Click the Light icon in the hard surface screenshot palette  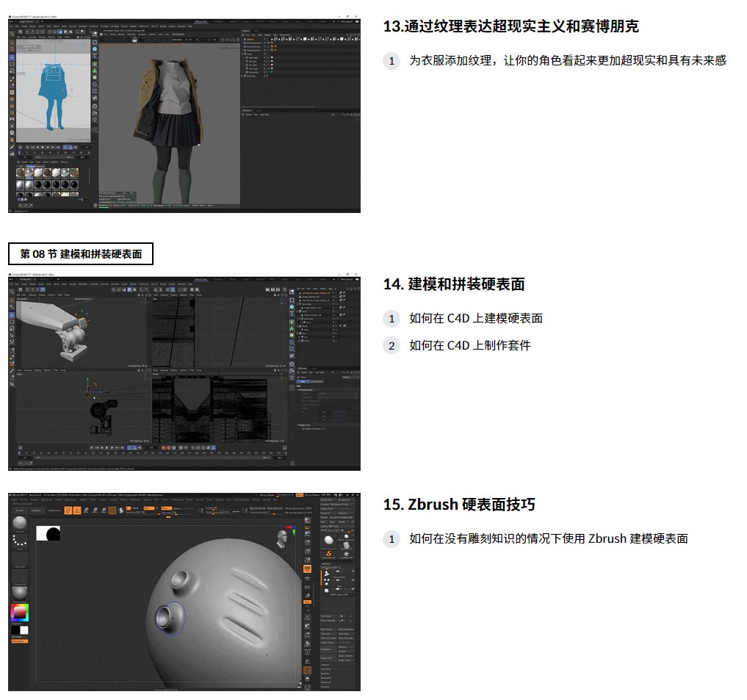click(292, 378)
